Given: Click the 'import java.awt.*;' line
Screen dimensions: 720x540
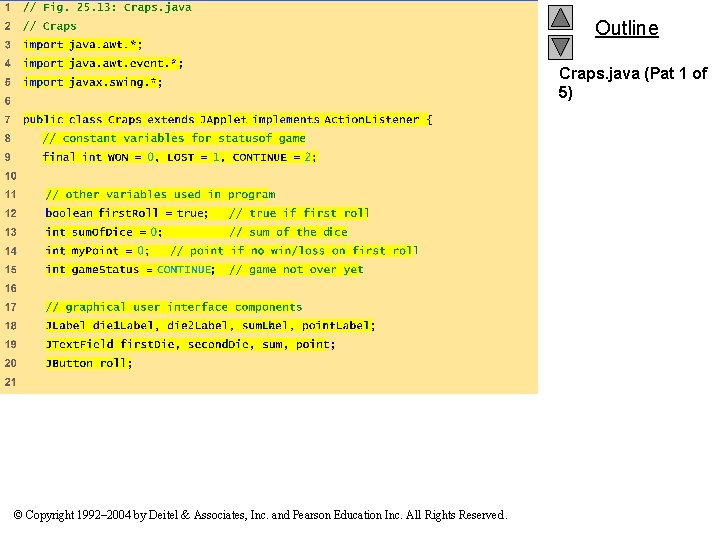Looking at the screenshot, I should [x=83, y=45].
